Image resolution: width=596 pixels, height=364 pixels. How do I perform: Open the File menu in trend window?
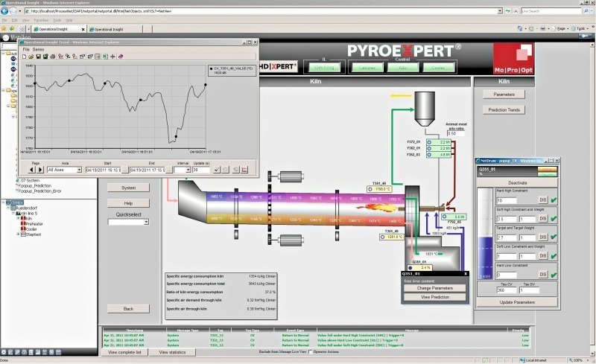(x=26, y=49)
